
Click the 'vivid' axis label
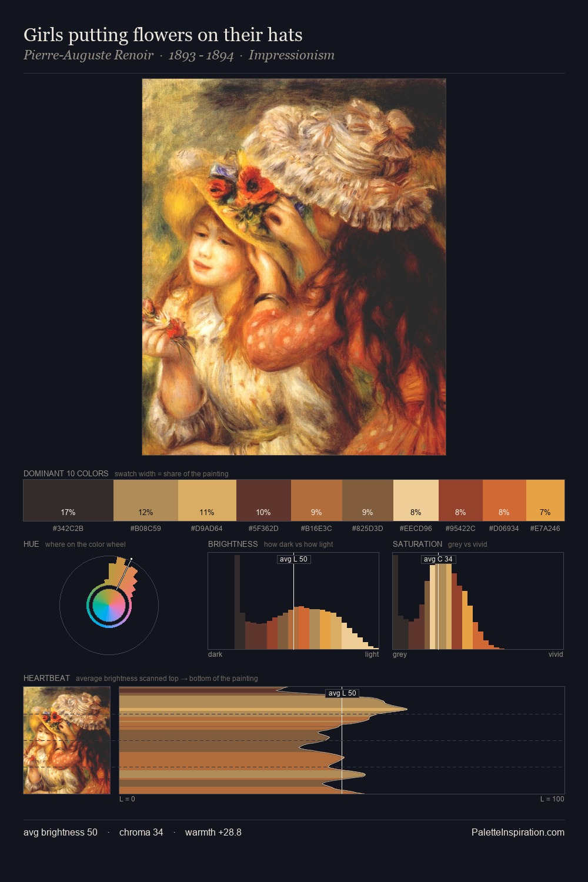(556, 654)
